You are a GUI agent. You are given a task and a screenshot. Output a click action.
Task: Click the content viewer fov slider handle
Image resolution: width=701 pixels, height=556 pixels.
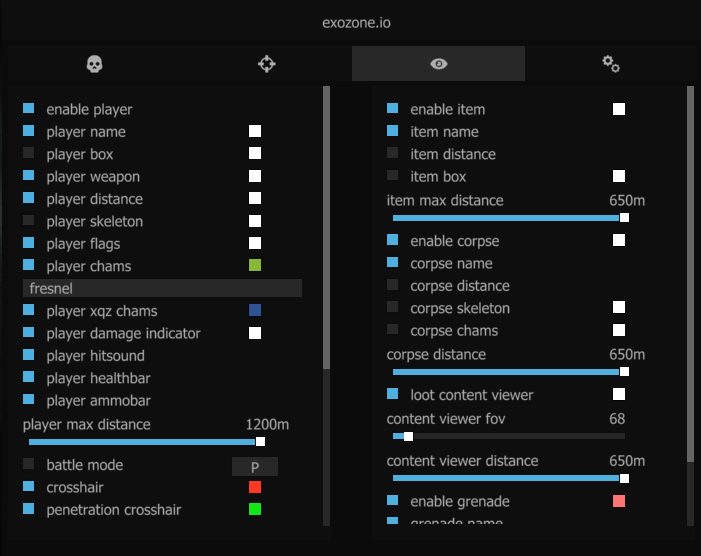408,436
